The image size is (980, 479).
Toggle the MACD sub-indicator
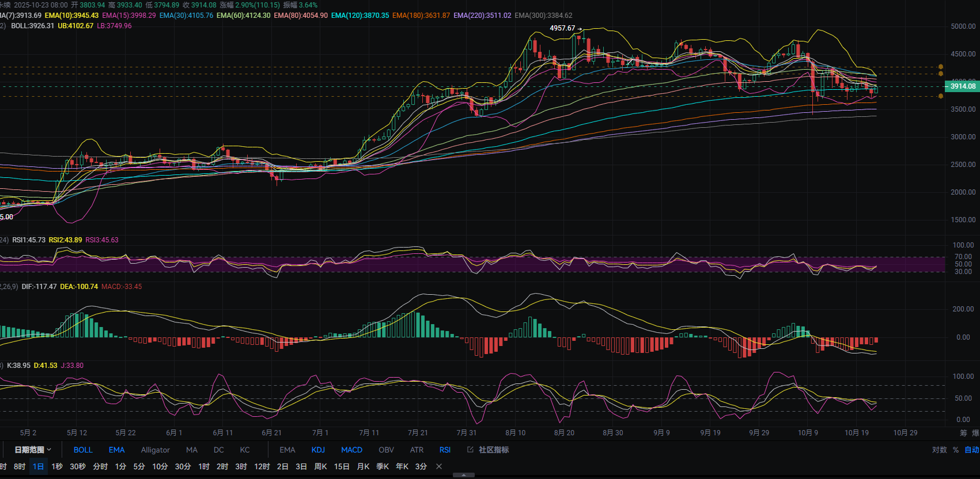(351, 450)
